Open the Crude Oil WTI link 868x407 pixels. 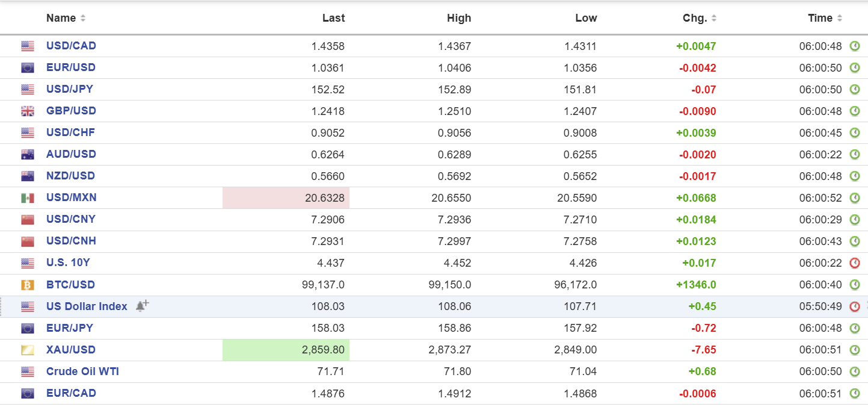tap(82, 371)
